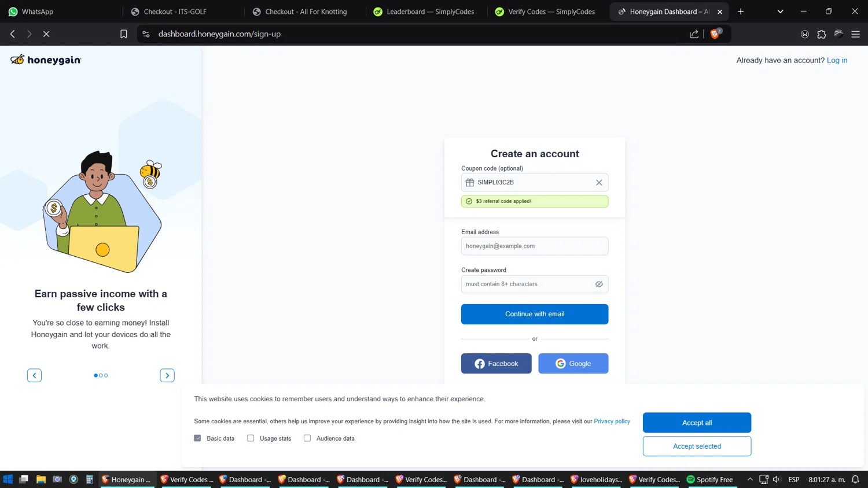Open File Explorer from taskbar

41,479
